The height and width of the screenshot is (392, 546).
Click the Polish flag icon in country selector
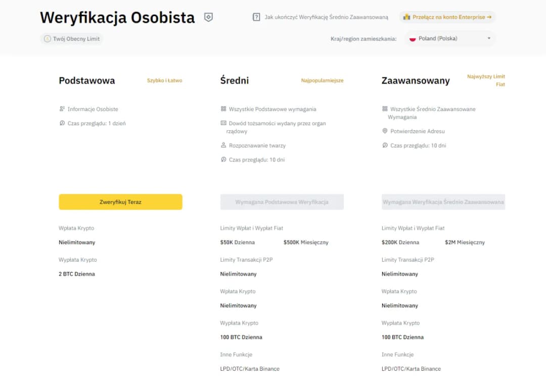(x=414, y=38)
